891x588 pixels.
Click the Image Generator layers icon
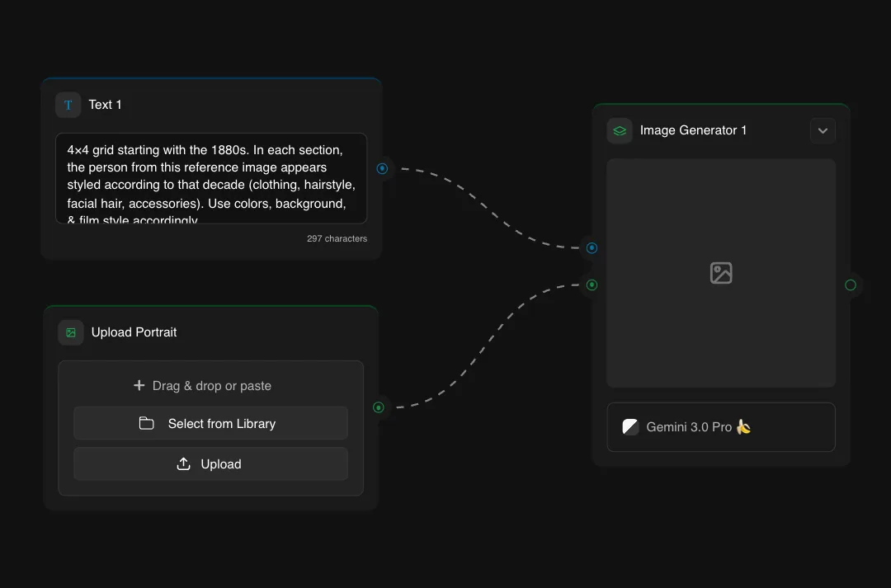[x=620, y=130]
